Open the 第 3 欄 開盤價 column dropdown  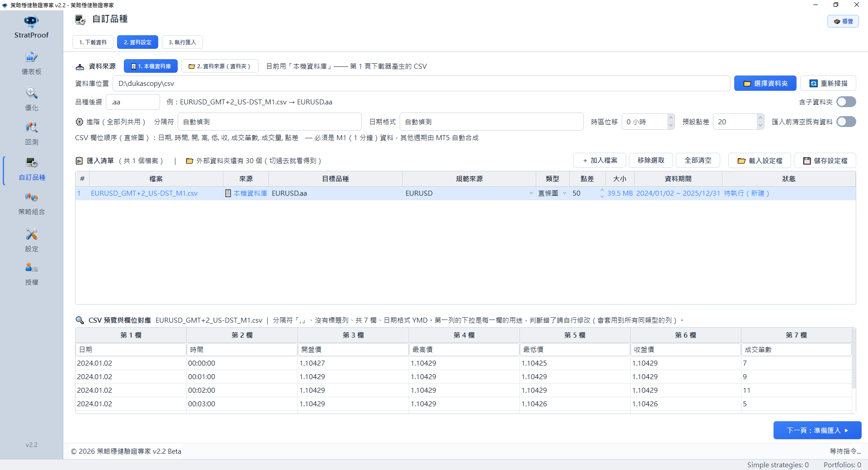pos(354,350)
